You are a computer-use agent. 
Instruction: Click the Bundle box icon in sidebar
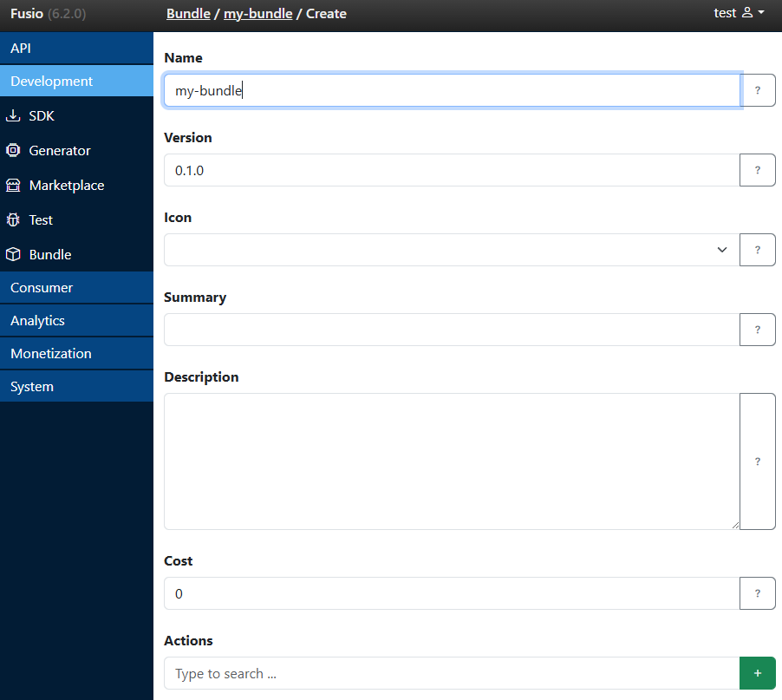[14, 253]
